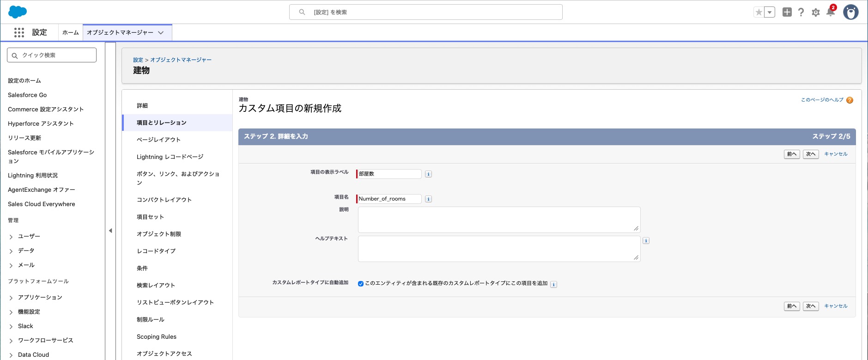The image size is (868, 360).
Task: Open the user profile avatar
Action: point(851,12)
